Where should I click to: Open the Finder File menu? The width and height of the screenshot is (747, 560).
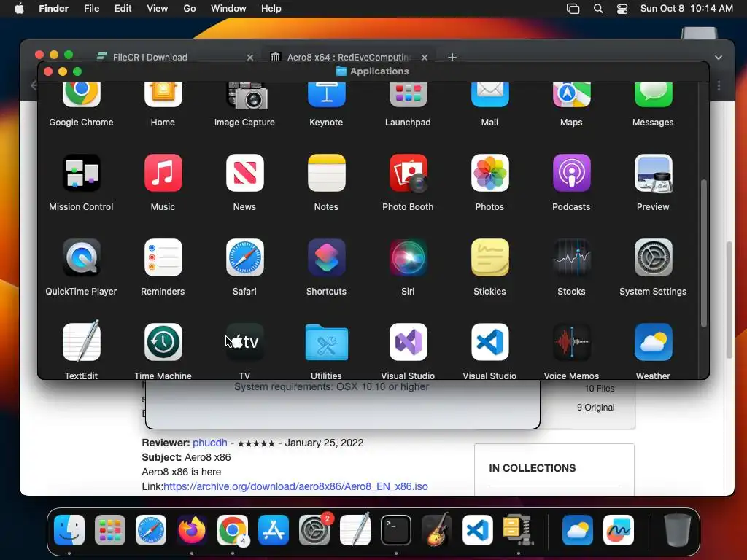tap(91, 9)
